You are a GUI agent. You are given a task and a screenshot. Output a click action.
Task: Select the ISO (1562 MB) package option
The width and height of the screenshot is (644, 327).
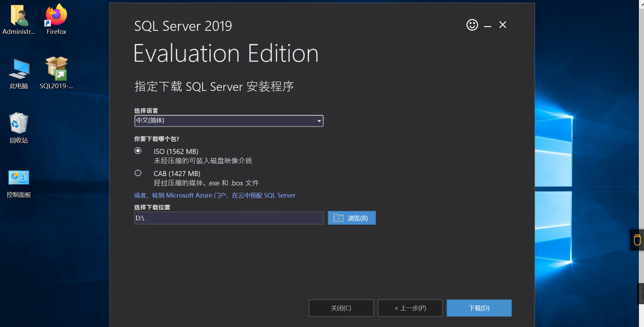[138, 151]
